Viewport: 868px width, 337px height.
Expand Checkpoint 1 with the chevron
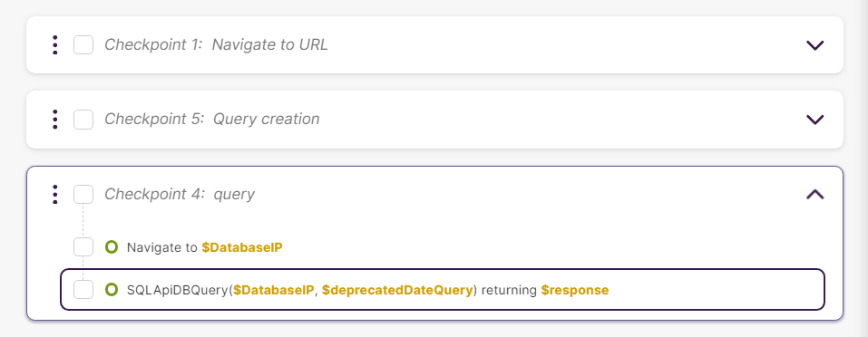814,45
